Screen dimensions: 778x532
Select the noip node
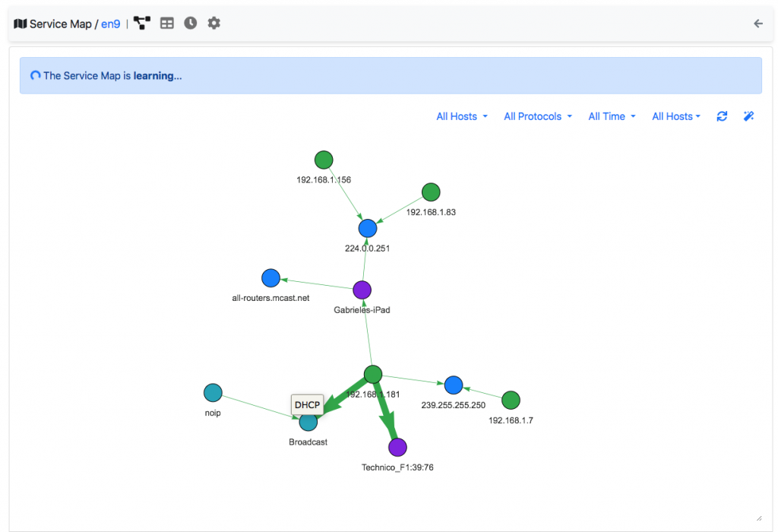(213, 393)
